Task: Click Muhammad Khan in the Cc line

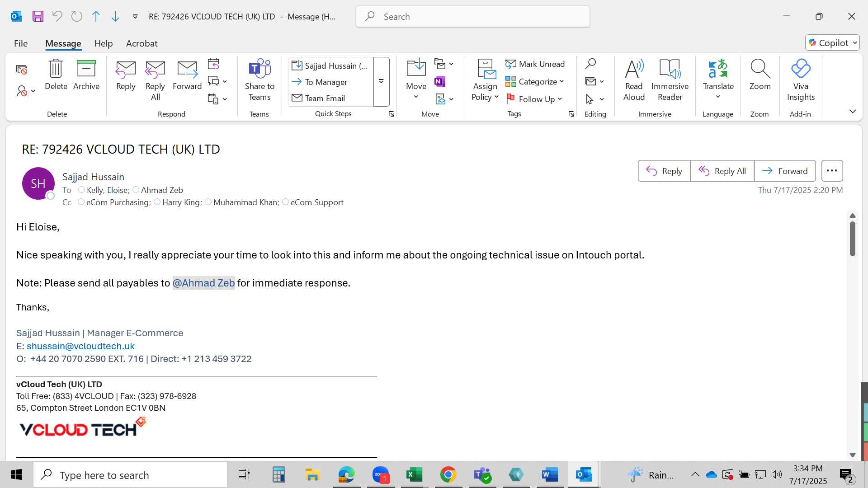Action: pos(246,202)
